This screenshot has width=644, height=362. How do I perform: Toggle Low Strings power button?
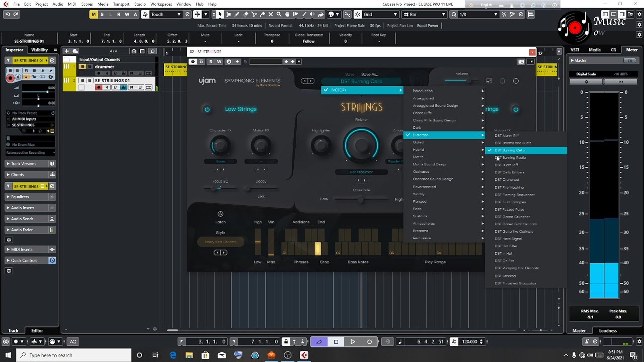tap(207, 109)
